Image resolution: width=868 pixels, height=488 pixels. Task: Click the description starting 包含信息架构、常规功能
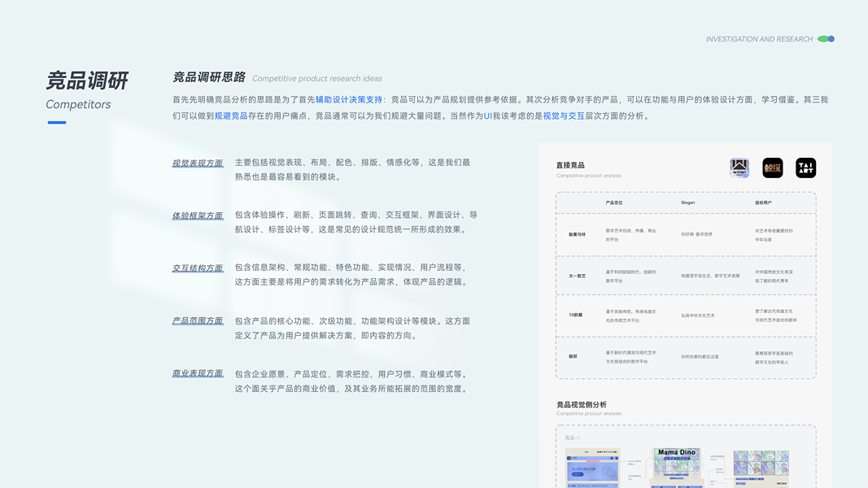coord(352,274)
